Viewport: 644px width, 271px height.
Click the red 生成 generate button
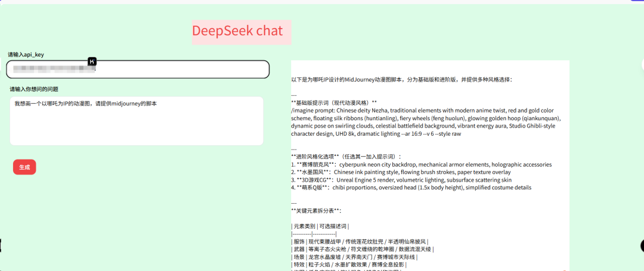click(24, 167)
